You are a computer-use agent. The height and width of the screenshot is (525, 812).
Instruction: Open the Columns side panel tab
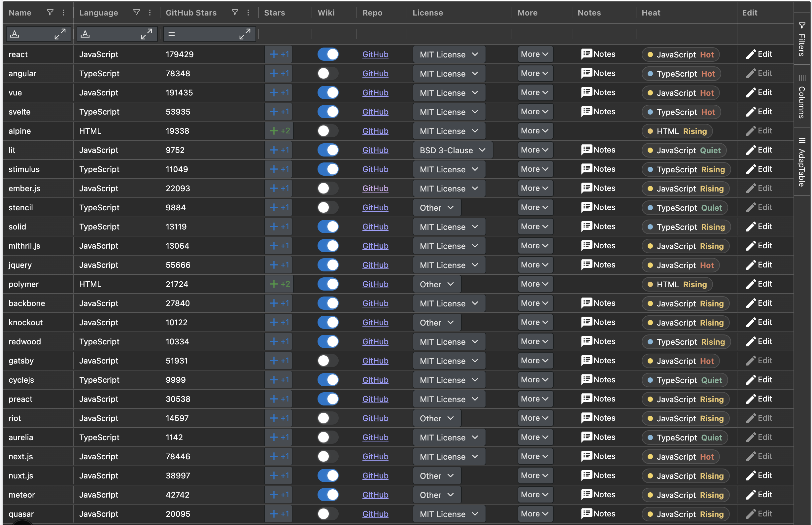(802, 96)
